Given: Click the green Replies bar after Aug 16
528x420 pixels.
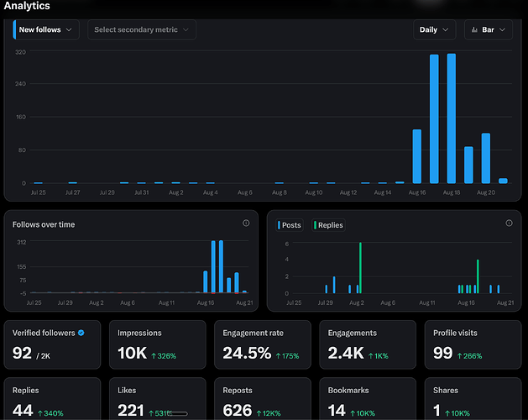Looking at the screenshot, I should pyautogui.click(x=478, y=276).
